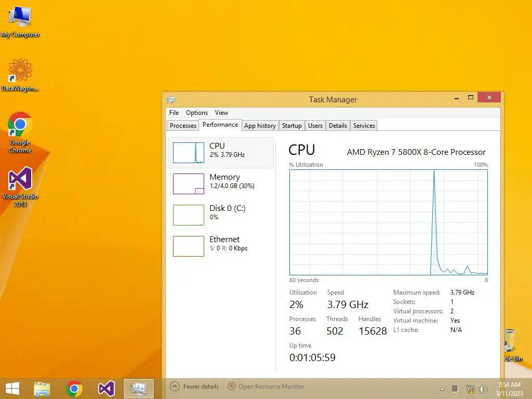Screen dimensions: 532x399
Task: Click the 3.79 GHz speed value
Action: tap(348, 304)
